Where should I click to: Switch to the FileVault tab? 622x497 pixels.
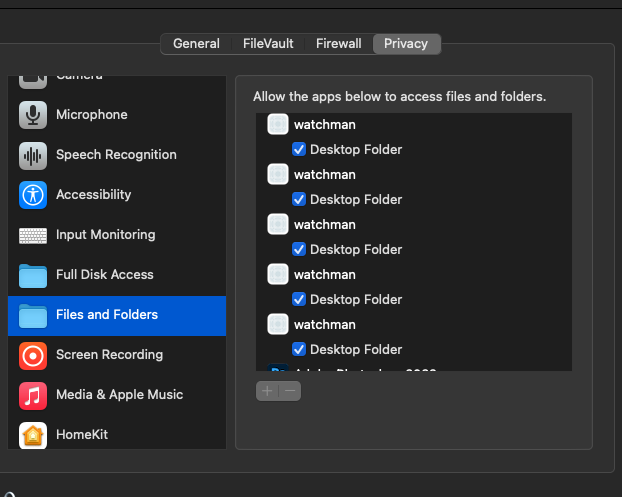click(x=268, y=44)
